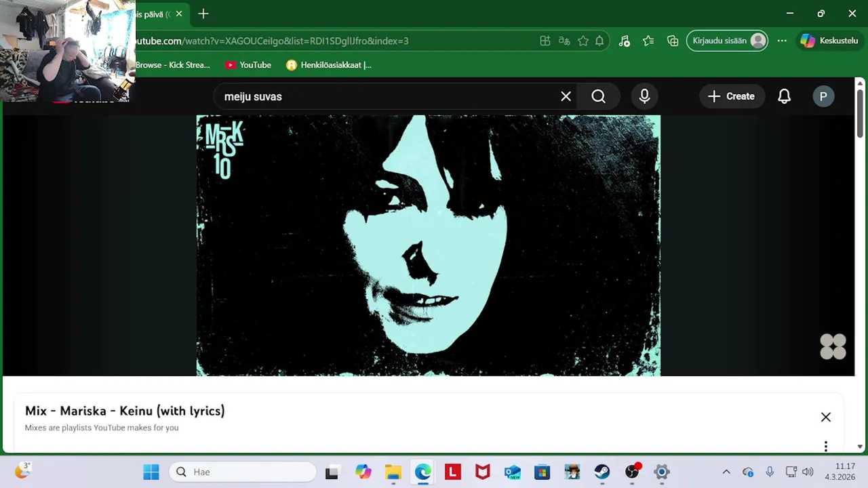Open Edge Settings and more menu

(x=782, y=41)
